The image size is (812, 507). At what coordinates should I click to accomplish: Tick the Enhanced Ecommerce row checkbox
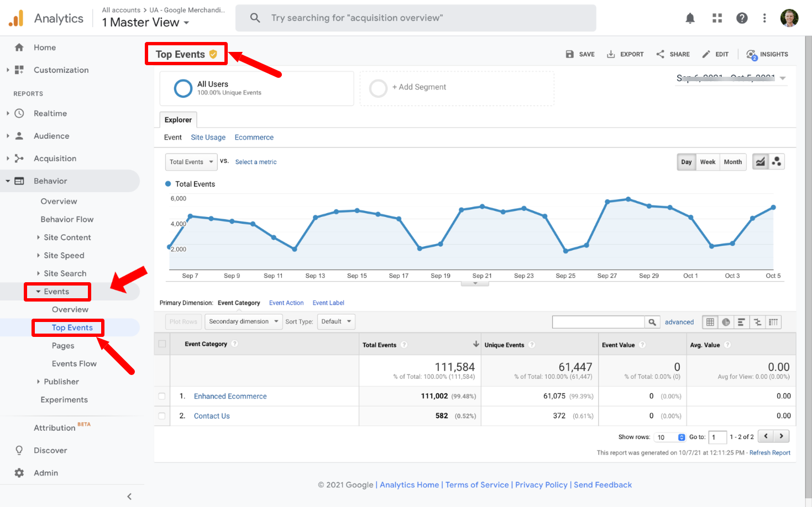click(162, 396)
